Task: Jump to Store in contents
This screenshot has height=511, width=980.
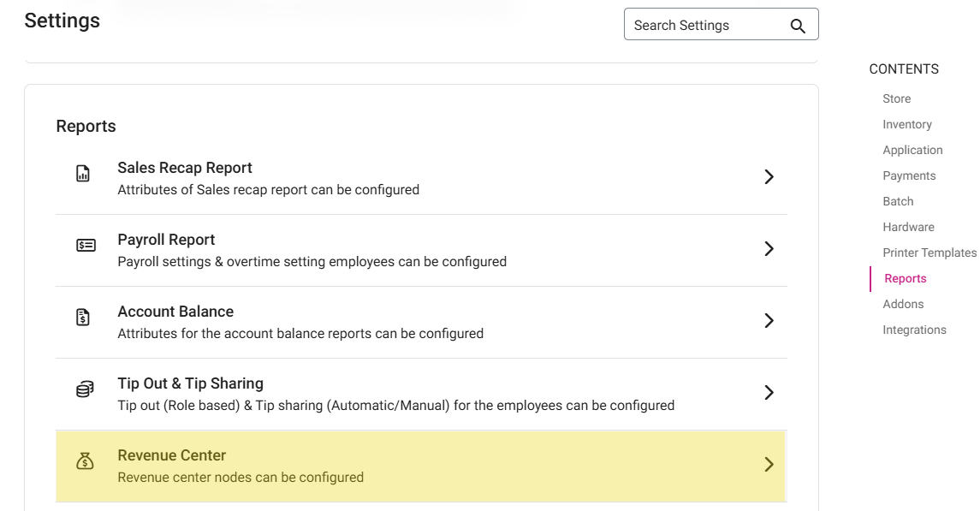Action: (x=896, y=98)
